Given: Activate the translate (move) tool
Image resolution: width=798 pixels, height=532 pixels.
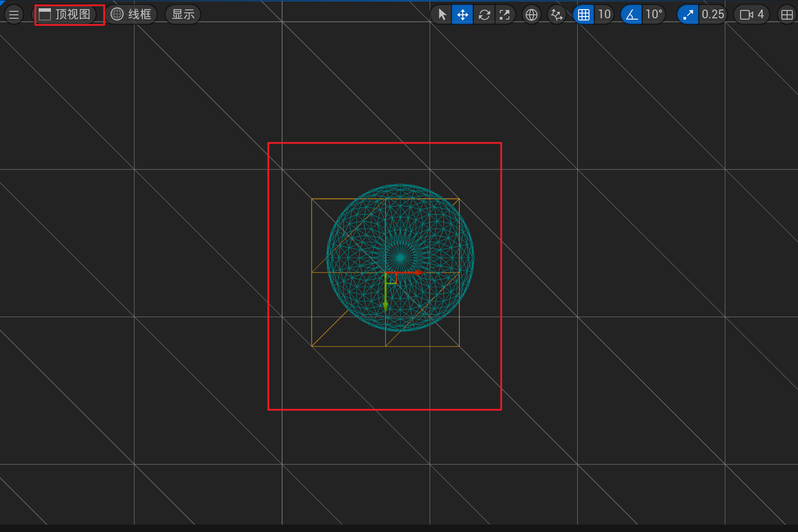Looking at the screenshot, I should point(462,14).
